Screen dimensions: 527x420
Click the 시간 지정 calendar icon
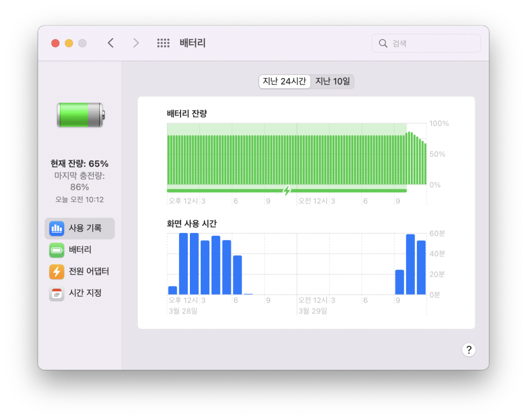pyautogui.click(x=57, y=293)
